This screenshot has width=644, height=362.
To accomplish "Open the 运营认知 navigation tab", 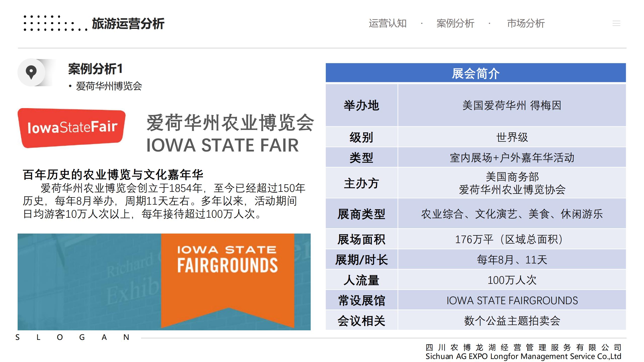I will click(x=387, y=23).
